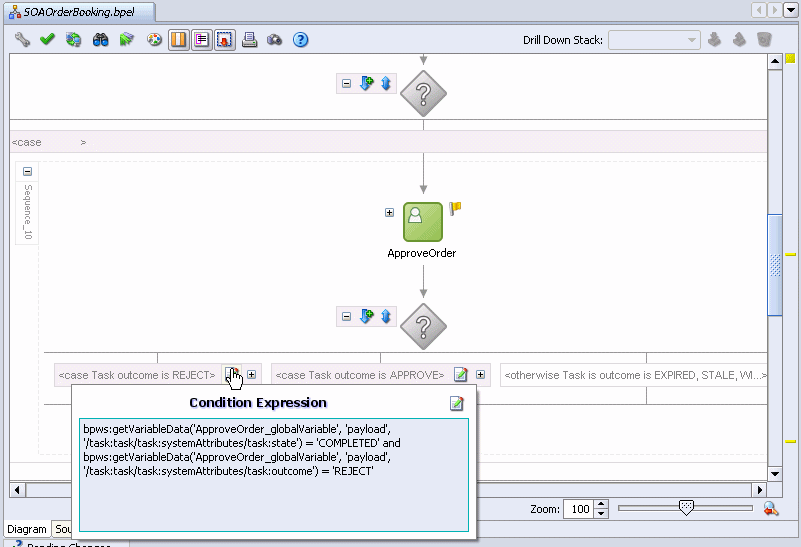The width and height of the screenshot is (801, 547).
Task: Click add-case icon on lower switch
Action: click(366, 316)
